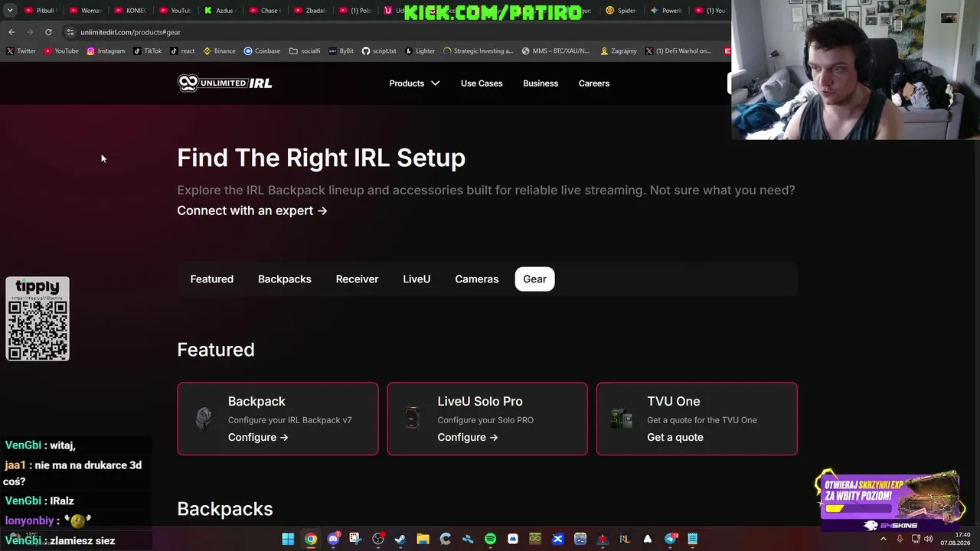Screen dimensions: 980x551
Task: Click the microphone tray icon
Action: coord(900,540)
